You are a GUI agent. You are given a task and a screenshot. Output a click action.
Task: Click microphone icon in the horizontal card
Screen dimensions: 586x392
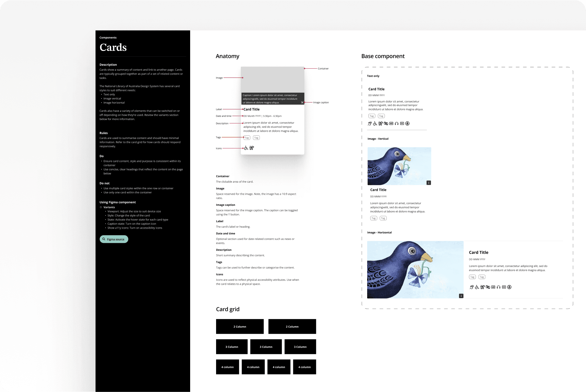[x=509, y=287]
